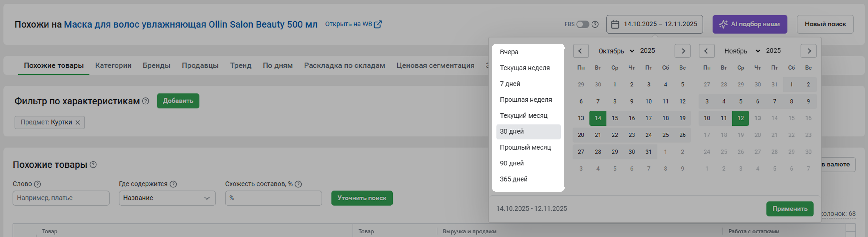Remove the Предмет: Куртки filter chip
The width and height of the screenshot is (868, 237).
point(78,122)
